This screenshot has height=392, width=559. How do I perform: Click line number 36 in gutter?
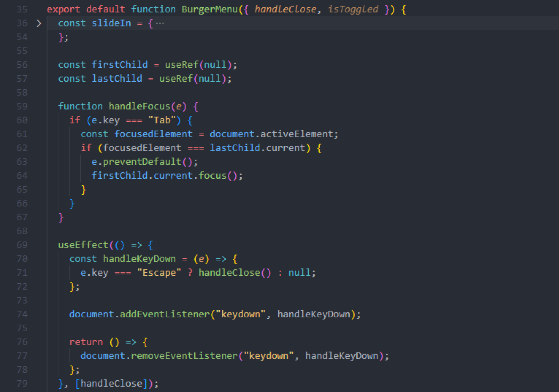22,23
